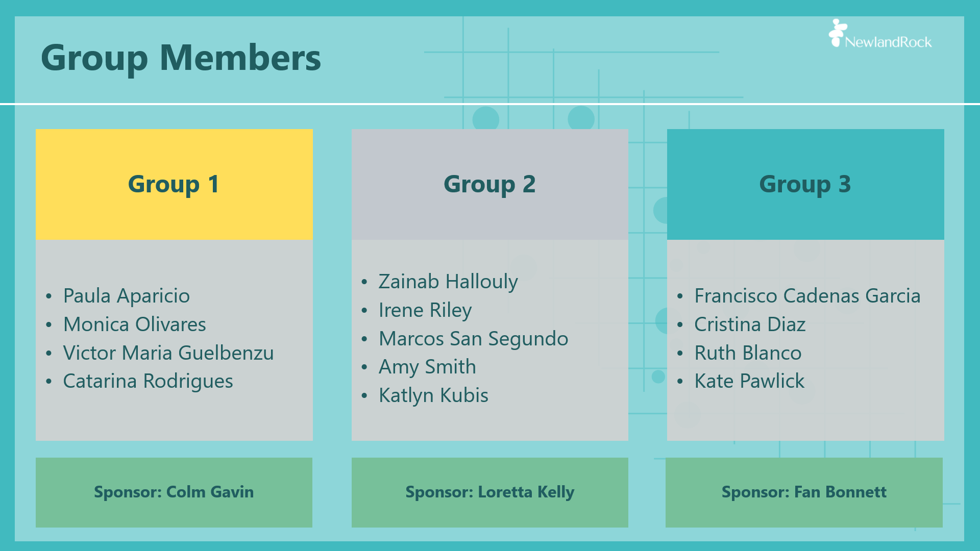
Task: Select Catarina Rodrigues name
Action: pos(148,382)
